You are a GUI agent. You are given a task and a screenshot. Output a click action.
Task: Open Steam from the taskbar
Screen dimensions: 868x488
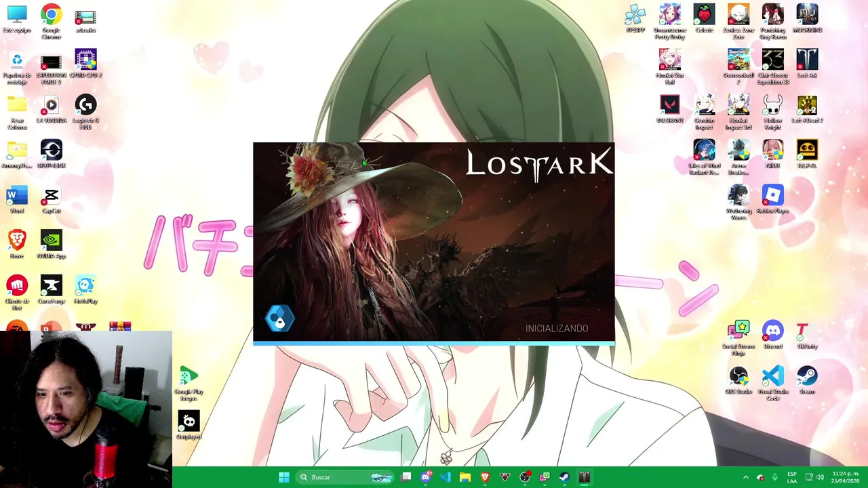click(x=564, y=477)
